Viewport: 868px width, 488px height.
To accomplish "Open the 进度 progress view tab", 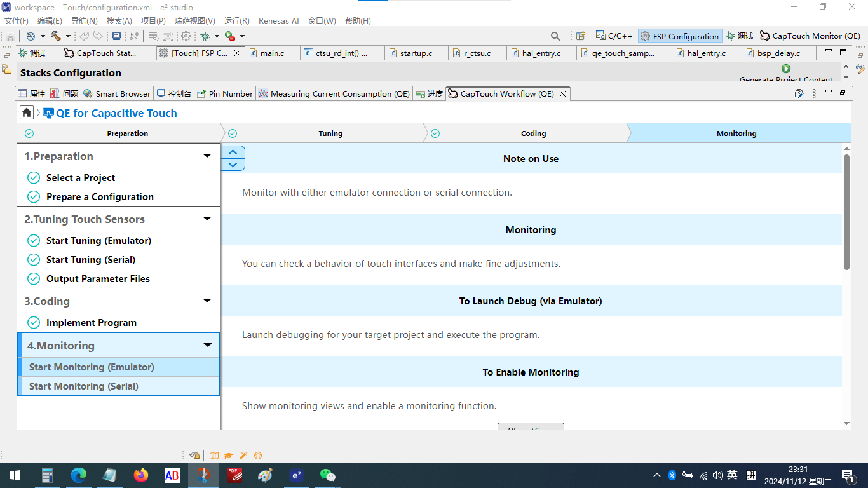I will coord(430,93).
